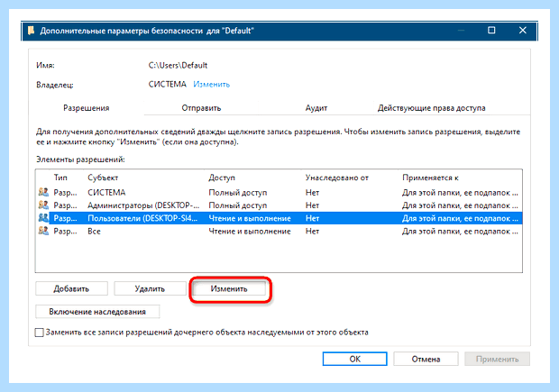The height and width of the screenshot is (392, 559).
Task: Select the Все permission entry
Action: pos(279,232)
